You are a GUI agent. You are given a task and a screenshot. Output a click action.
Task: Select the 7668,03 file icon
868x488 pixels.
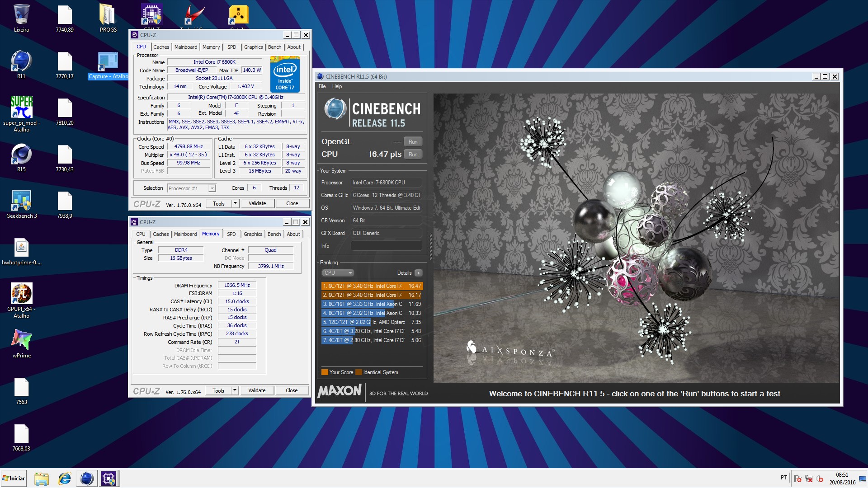tap(21, 433)
